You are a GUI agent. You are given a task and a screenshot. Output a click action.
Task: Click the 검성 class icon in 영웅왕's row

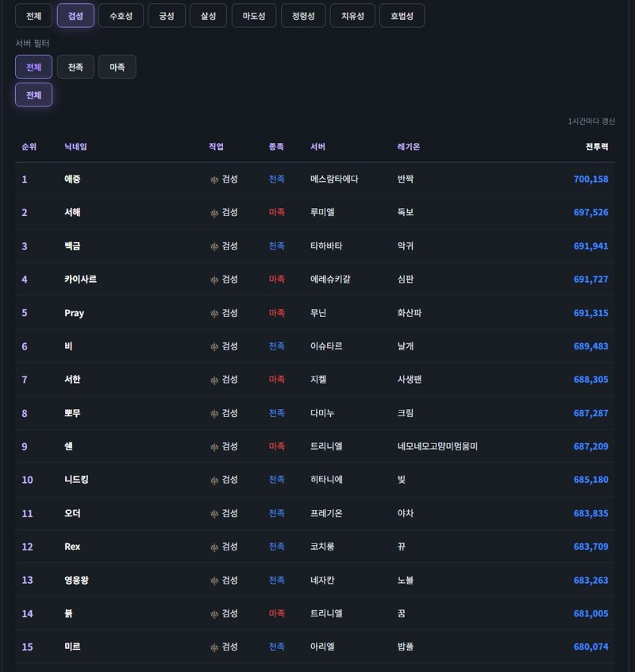point(214,581)
